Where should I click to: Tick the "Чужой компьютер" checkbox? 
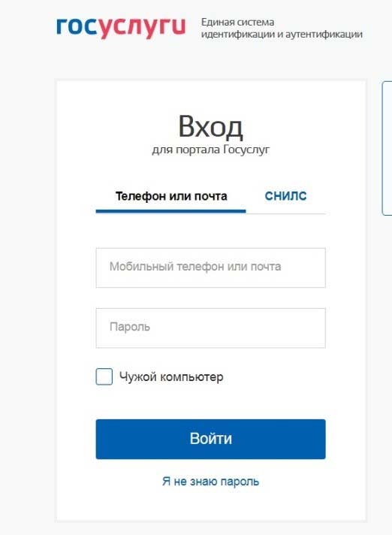pos(104,376)
